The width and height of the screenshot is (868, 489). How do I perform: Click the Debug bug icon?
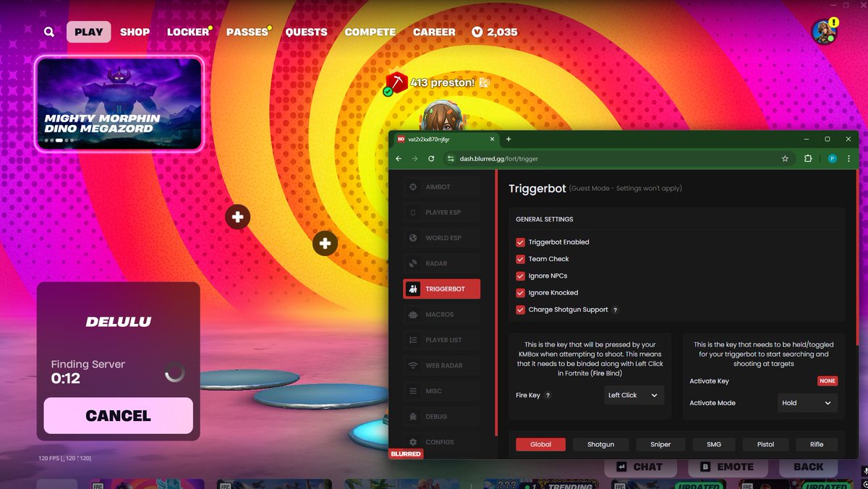[x=413, y=417]
